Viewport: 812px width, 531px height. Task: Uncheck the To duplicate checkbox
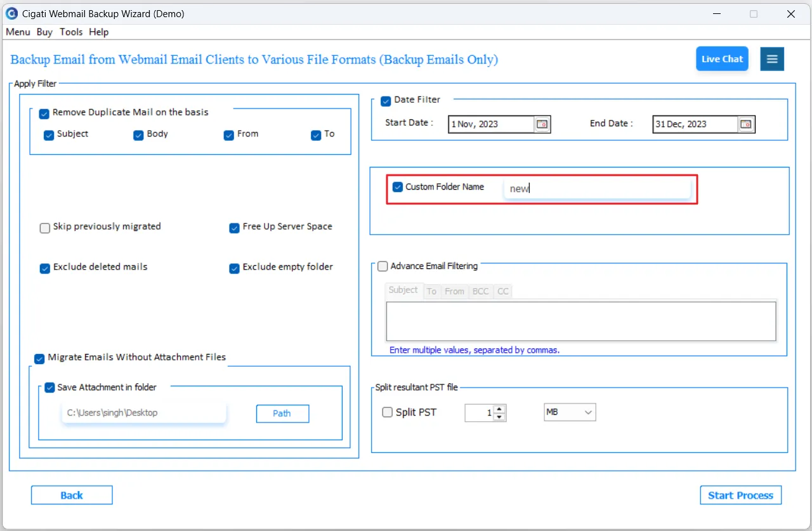pyautogui.click(x=316, y=135)
